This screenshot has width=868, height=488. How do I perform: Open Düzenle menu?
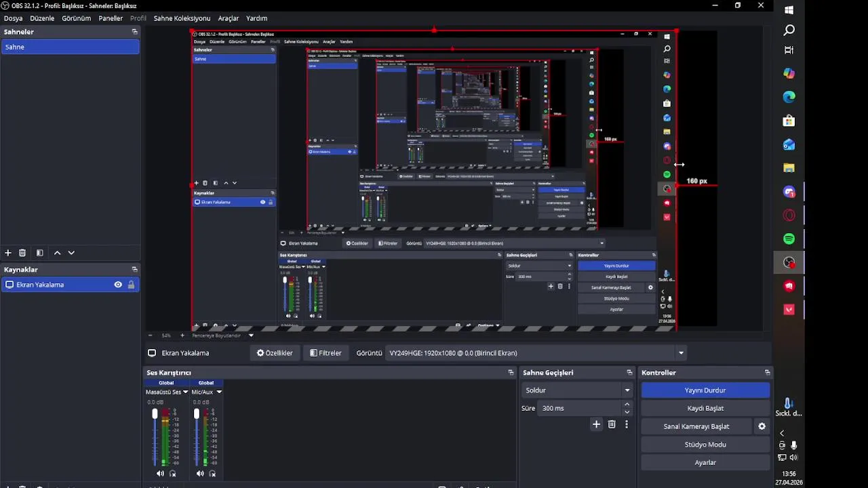click(x=42, y=18)
